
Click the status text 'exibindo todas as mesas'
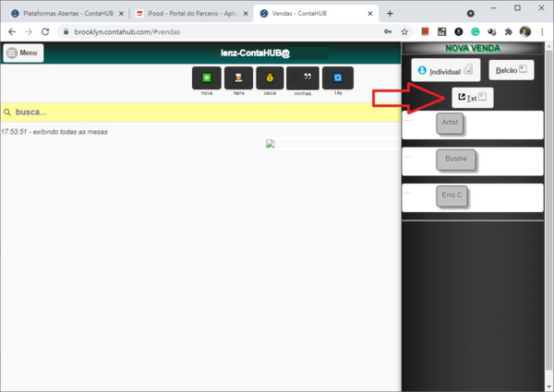click(x=70, y=132)
